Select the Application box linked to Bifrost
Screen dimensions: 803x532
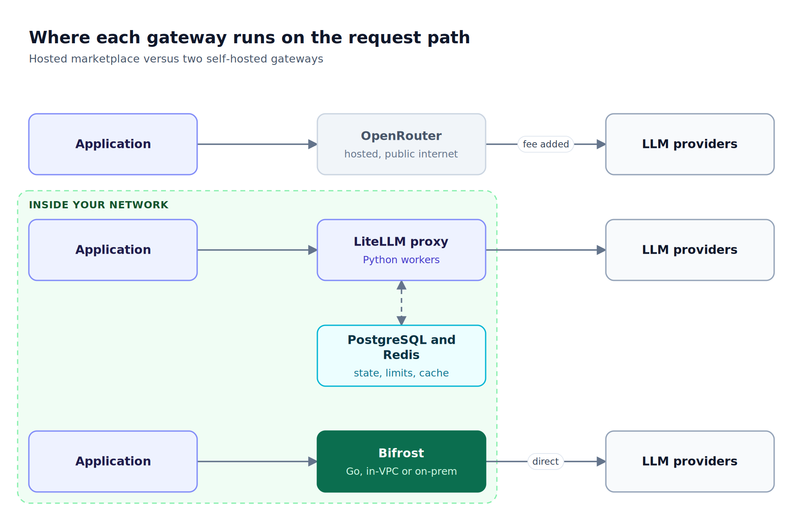[113, 461]
